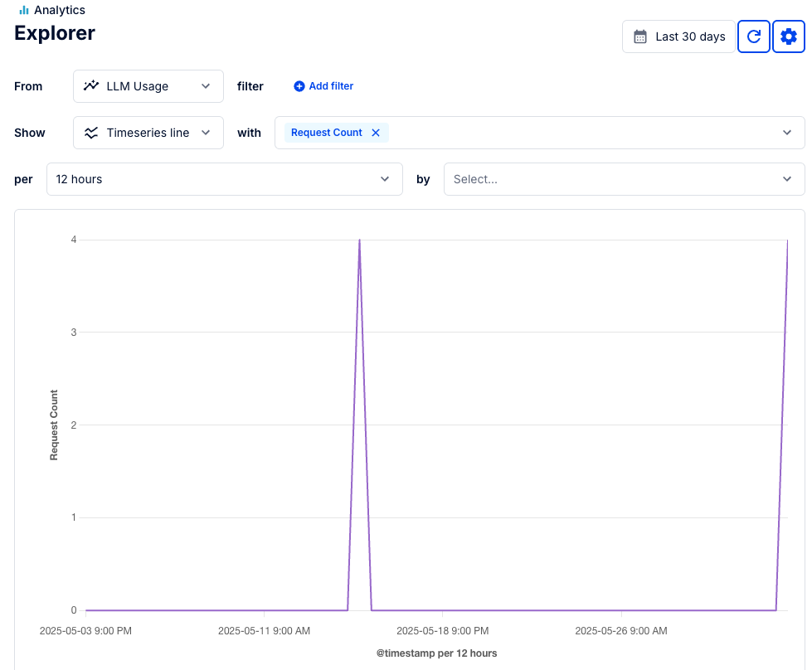Click the Request Count metric tag
Viewport: 812px width, 670px height.
coord(326,133)
